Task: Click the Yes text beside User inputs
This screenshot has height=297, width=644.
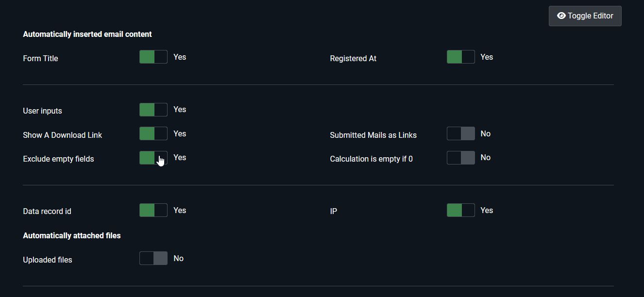Action: tap(180, 109)
